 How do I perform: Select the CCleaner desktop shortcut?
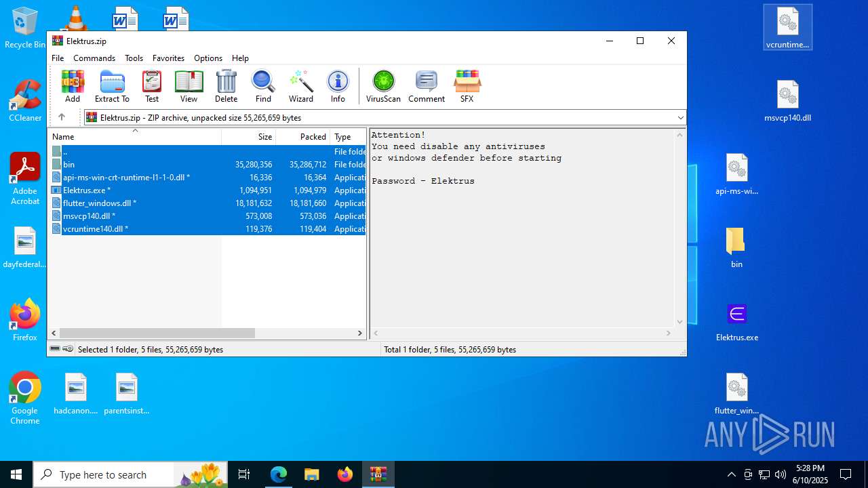25,100
